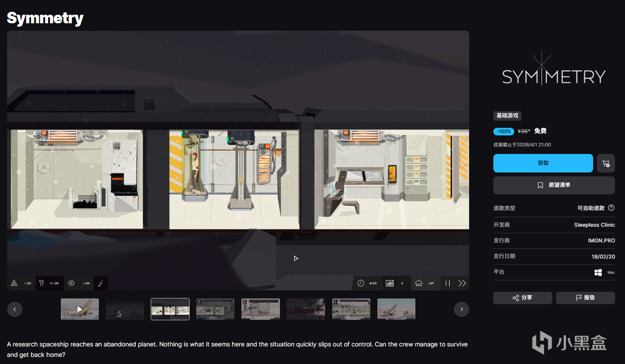The image size is (625, 364).
Task: Open the eighth thumbnail at row end
Action: (x=396, y=309)
